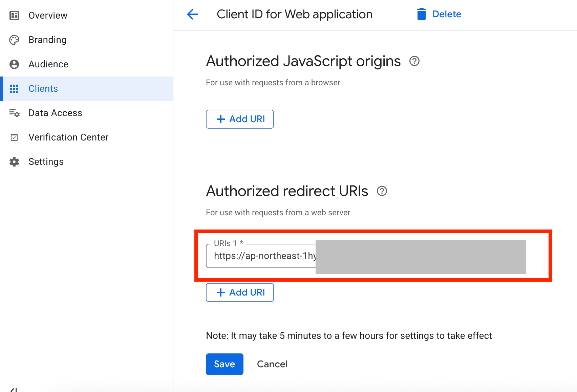Go to the Branding page

tap(47, 40)
